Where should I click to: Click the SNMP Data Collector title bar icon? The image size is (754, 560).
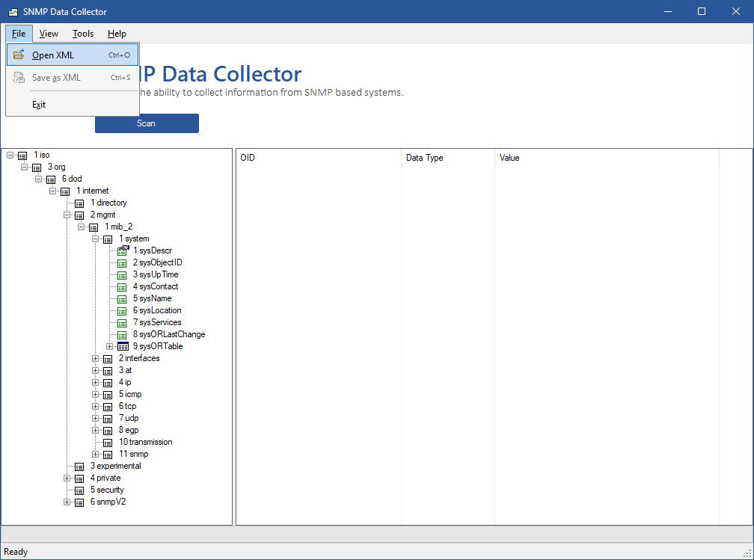(x=13, y=12)
